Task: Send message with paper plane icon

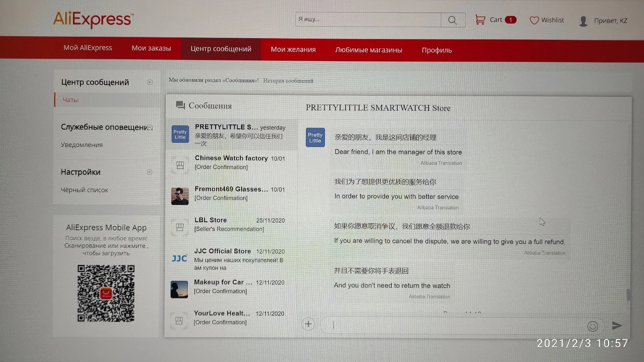Action: pos(617,326)
